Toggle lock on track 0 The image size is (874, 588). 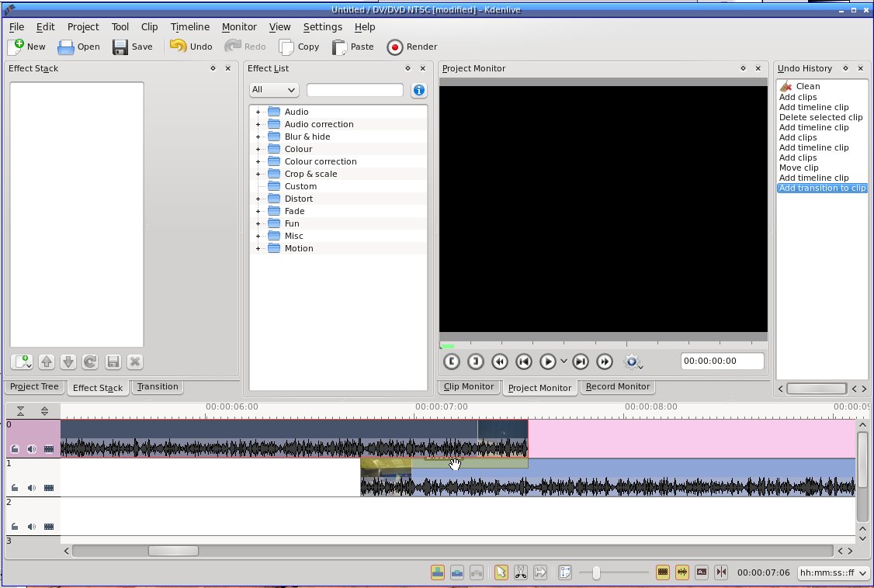pos(15,449)
